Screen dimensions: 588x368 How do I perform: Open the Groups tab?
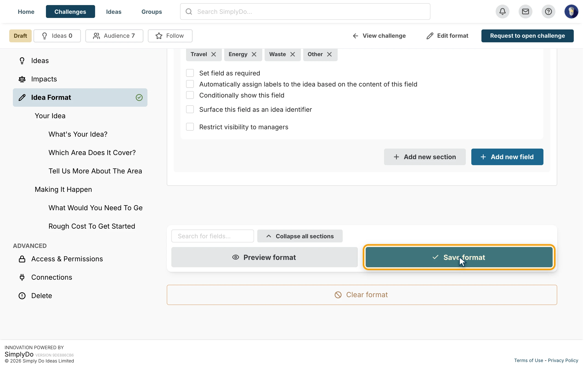[x=152, y=11]
